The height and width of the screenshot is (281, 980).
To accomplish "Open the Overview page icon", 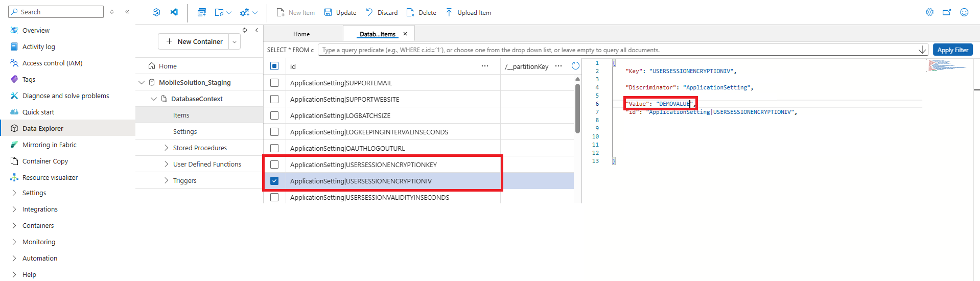I will coord(14,30).
